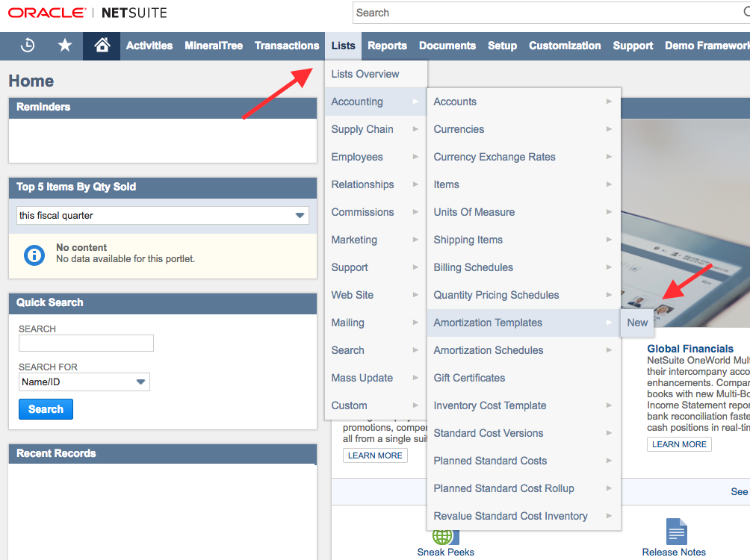Click the Oracle NetSuite logo
The height and width of the screenshot is (560, 750).
[x=87, y=13]
